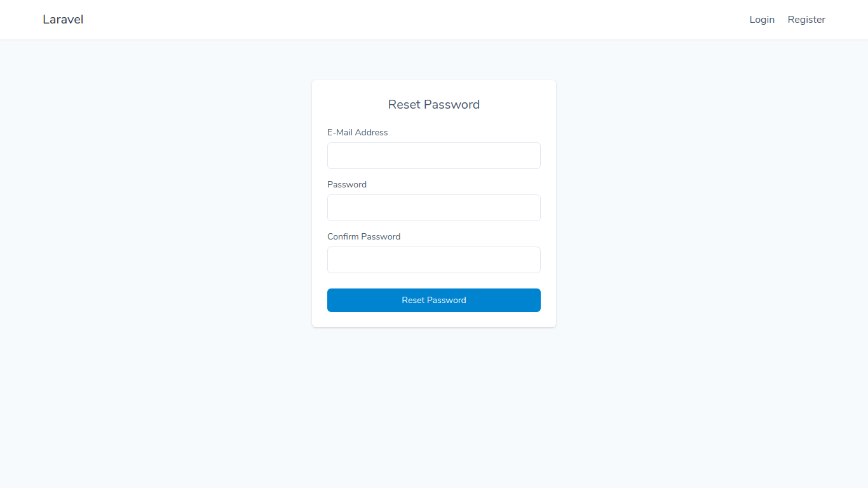Image resolution: width=868 pixels, height=488 pixels.
Task: Choose Register from the top navigation
Action: pos(806,20)
